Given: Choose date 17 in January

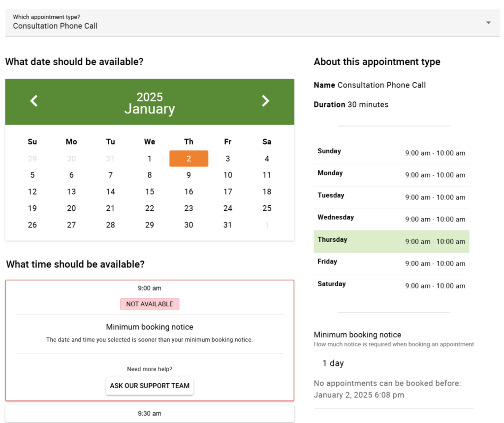Looking at the screenshot, I should pos(227,192).
